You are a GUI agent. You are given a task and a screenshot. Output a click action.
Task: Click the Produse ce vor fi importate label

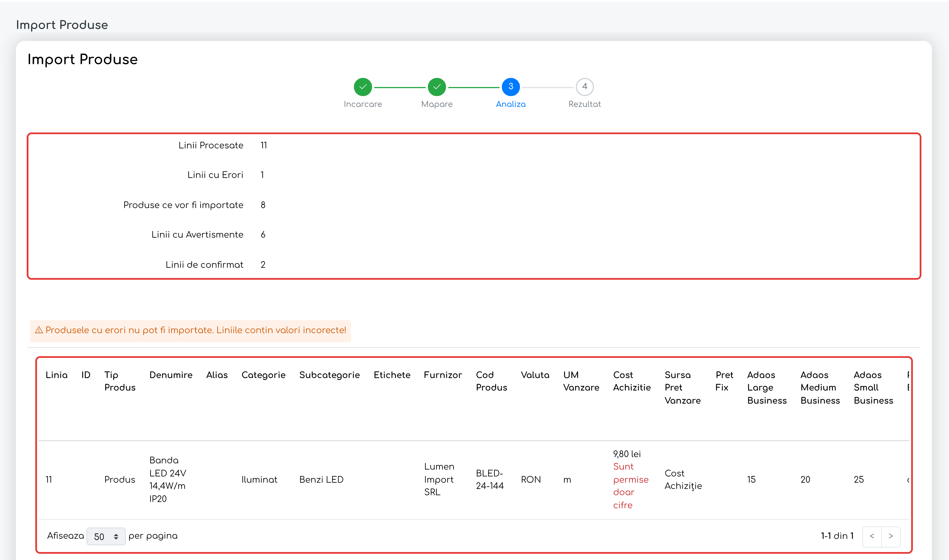point(183,205)
